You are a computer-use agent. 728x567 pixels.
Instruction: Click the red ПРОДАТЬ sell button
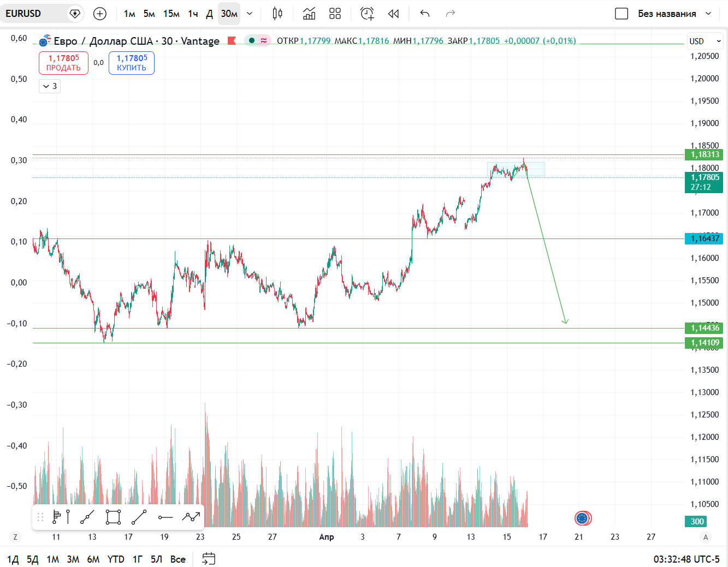pos(63,63)
